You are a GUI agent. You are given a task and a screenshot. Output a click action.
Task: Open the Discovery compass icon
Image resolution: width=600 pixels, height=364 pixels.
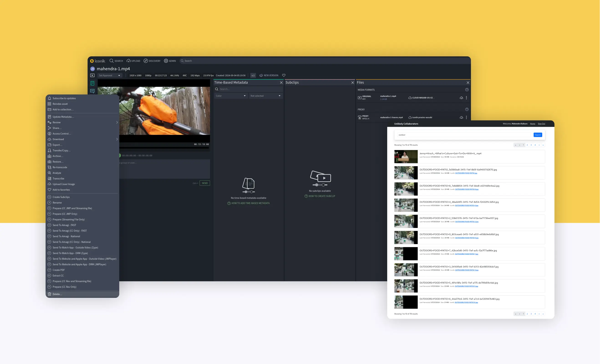tap(146, 61)
